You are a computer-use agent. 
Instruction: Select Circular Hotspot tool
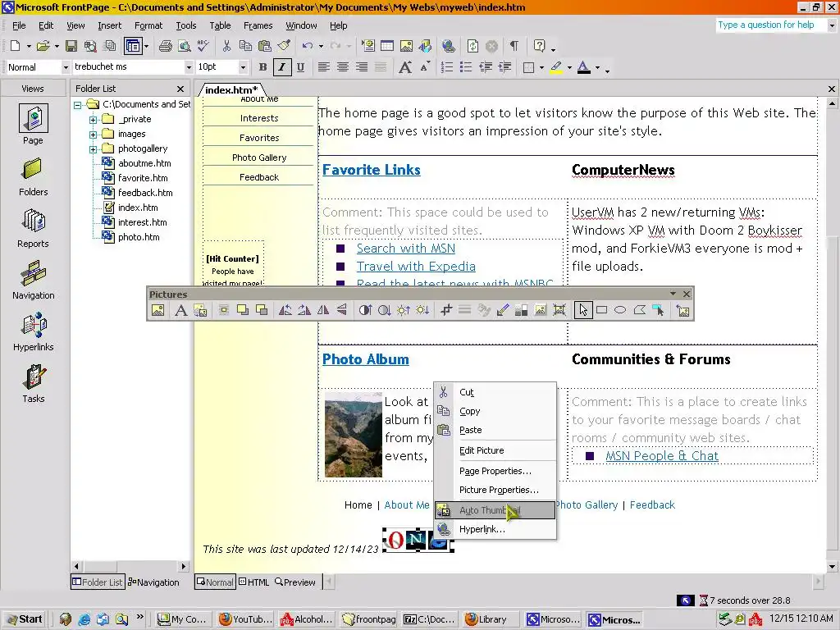tap(620, 310)
